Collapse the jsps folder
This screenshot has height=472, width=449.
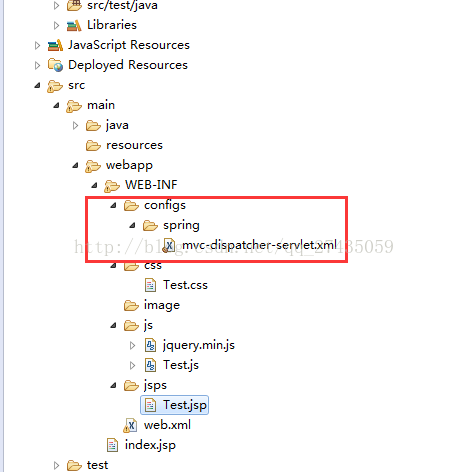click(x=113, y=386)
